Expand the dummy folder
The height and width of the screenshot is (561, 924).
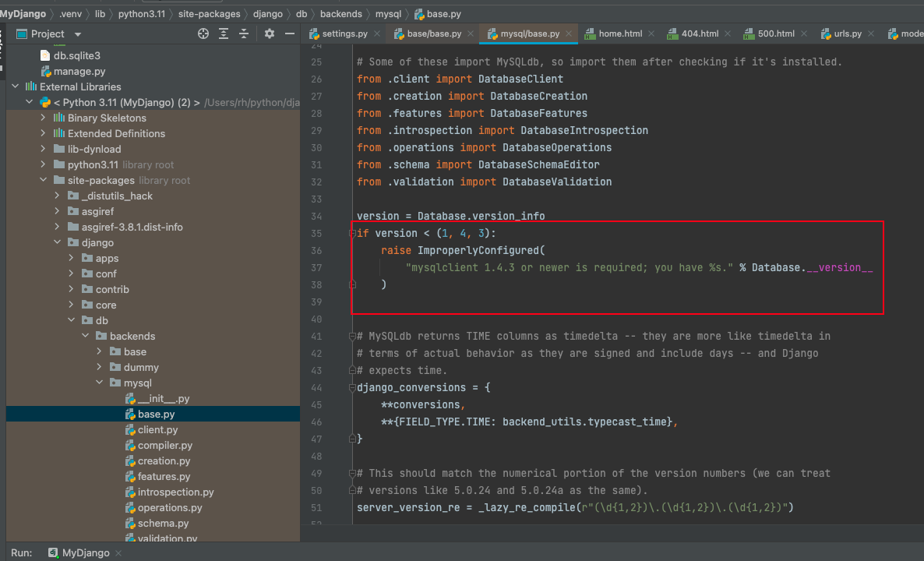(99, 367)
